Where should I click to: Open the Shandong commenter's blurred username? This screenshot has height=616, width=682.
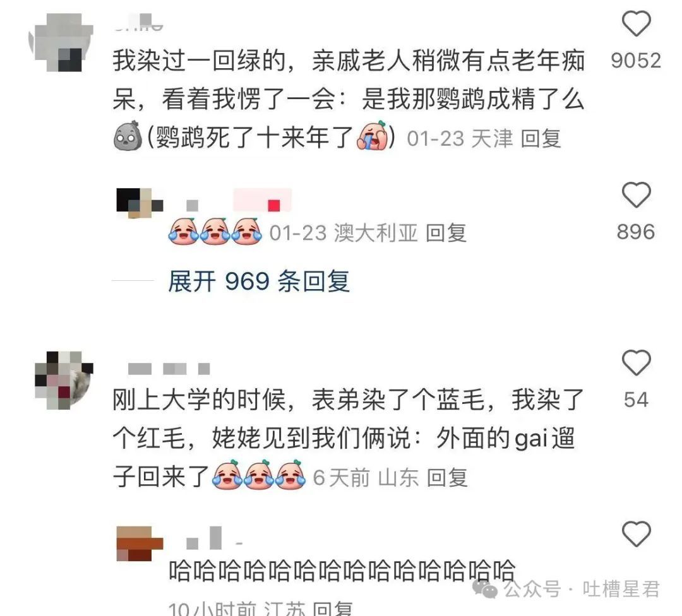(x=169, y=369)
